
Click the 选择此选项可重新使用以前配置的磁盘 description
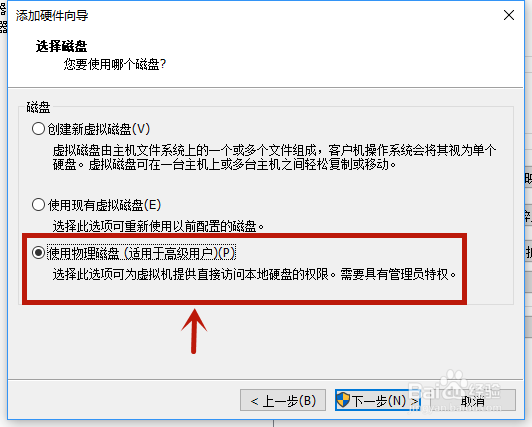tap(158, 226)
